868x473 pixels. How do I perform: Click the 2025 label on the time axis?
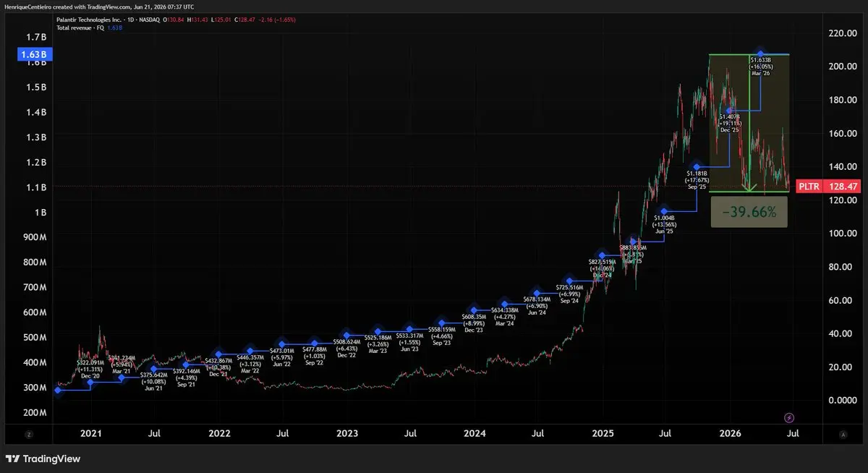[603, 434]
